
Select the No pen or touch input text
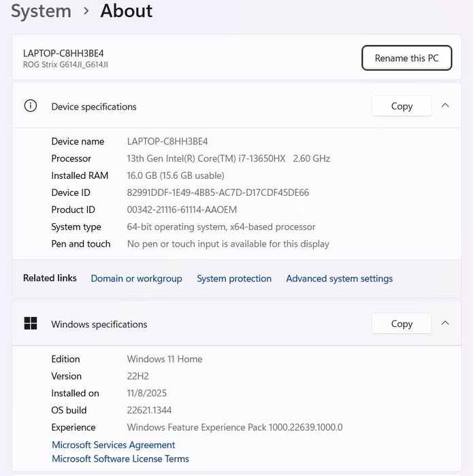[x=228, y=243]
